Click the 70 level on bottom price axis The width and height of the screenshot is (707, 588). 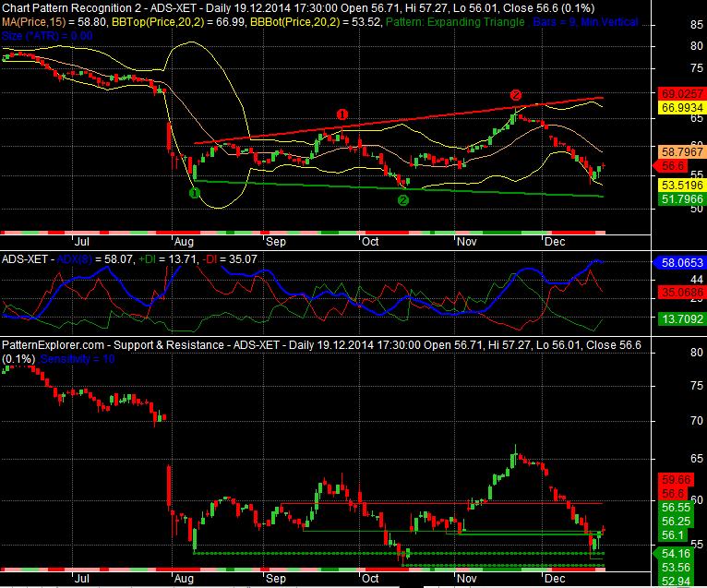pos(697,421)
